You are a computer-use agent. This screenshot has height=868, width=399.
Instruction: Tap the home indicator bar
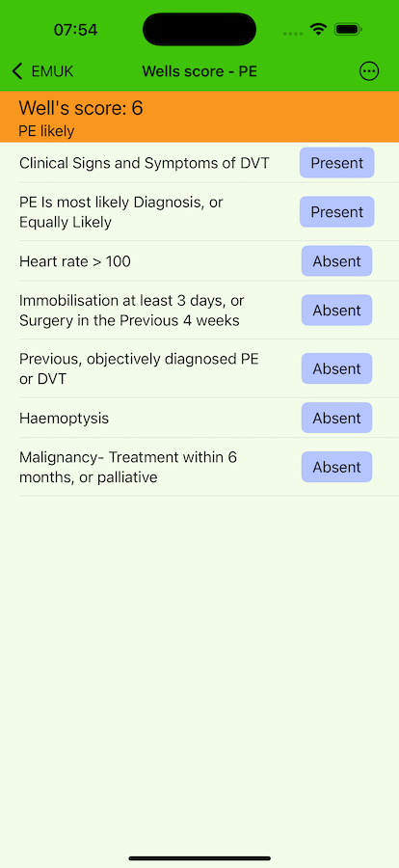tap(199, 858)
